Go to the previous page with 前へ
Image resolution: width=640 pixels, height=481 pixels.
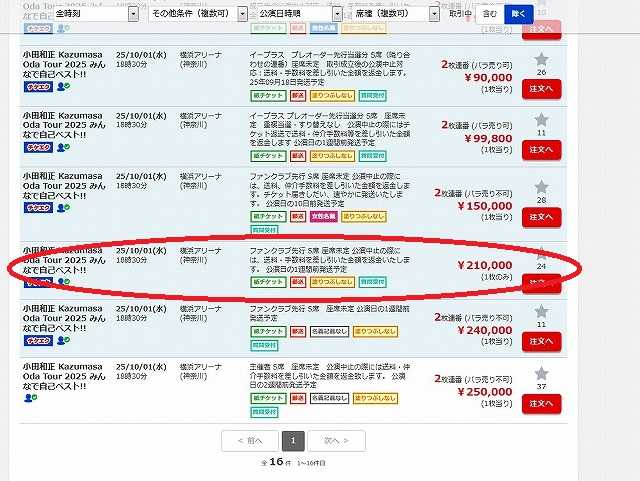[x=250, y=441]
